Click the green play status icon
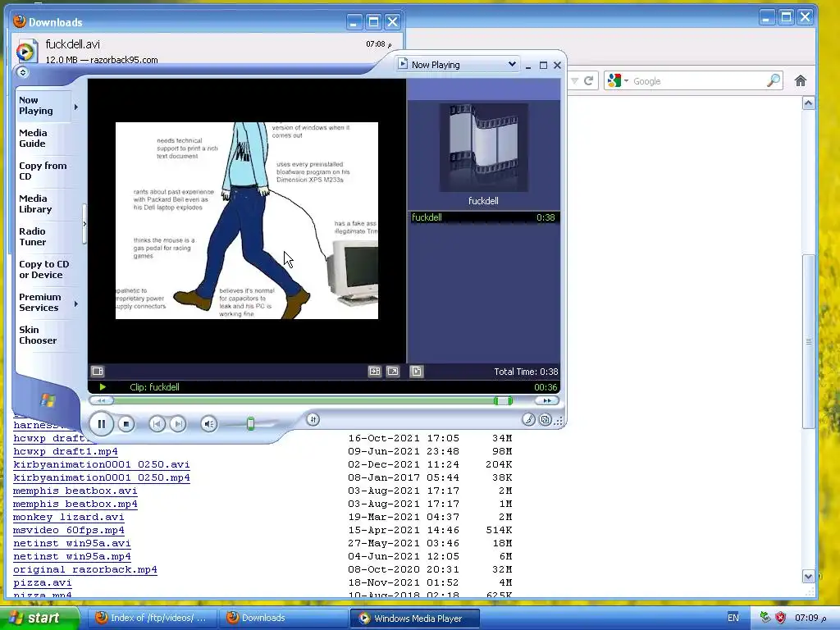 (x=103, y=387)
